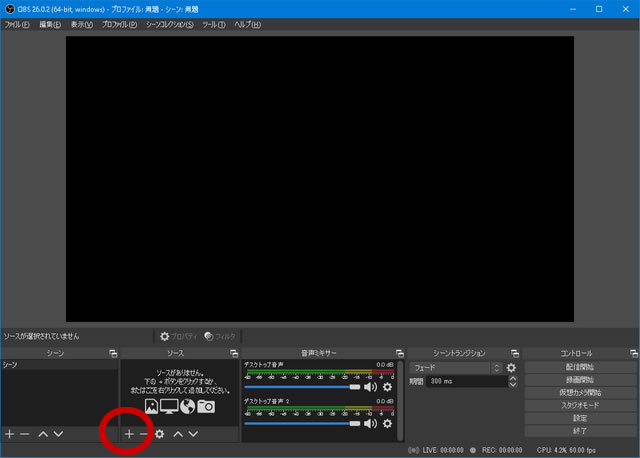Click the 録画開始 button

pos(580,380)
